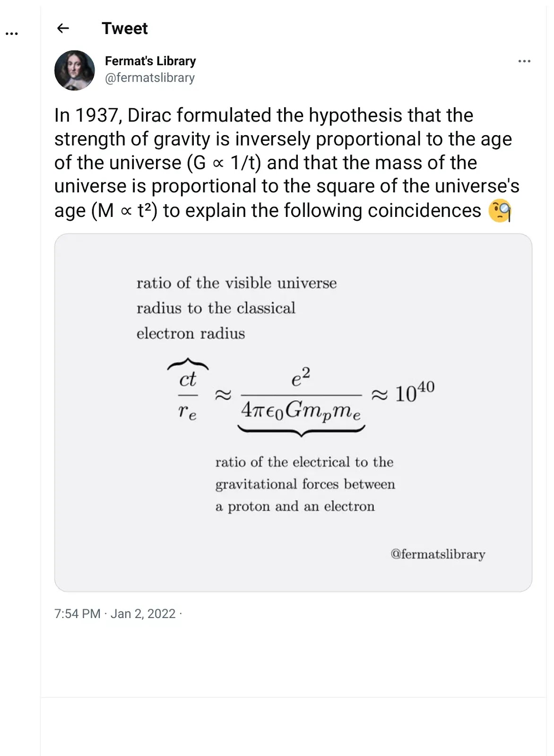Click the 'electrical to the gravitational forces' caption
Screen dimensions: 554x756
(305, 484)
